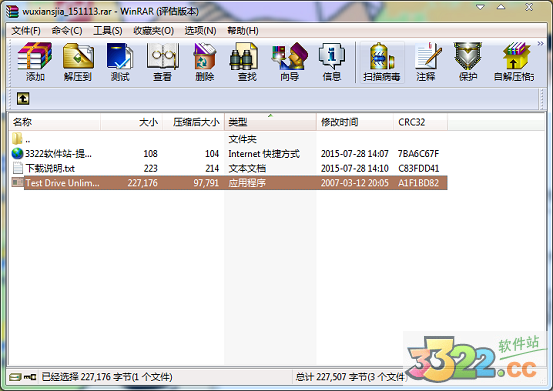The image size is (553, 391).
Task: Expand toolbar overflow chevron at right
Action: click(x=540, y=43)
